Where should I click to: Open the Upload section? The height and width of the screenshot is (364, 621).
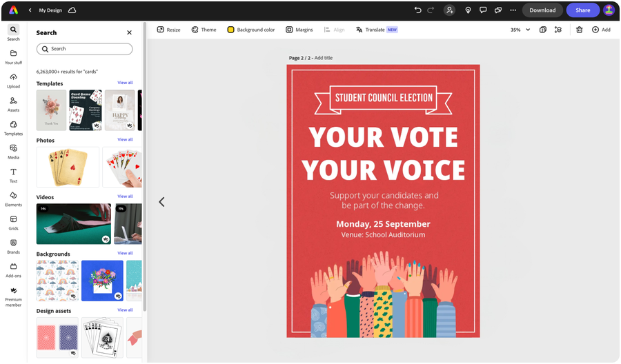(x=14, y=81)
